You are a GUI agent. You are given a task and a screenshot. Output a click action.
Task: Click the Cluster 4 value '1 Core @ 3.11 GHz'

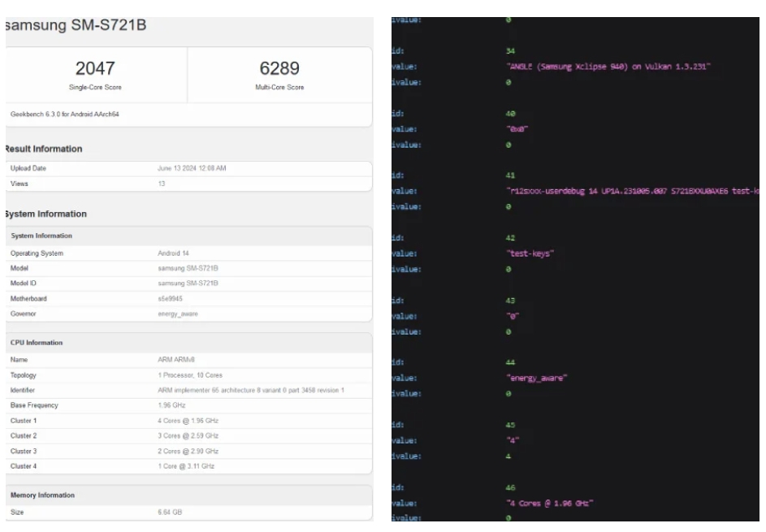[186, 466]
